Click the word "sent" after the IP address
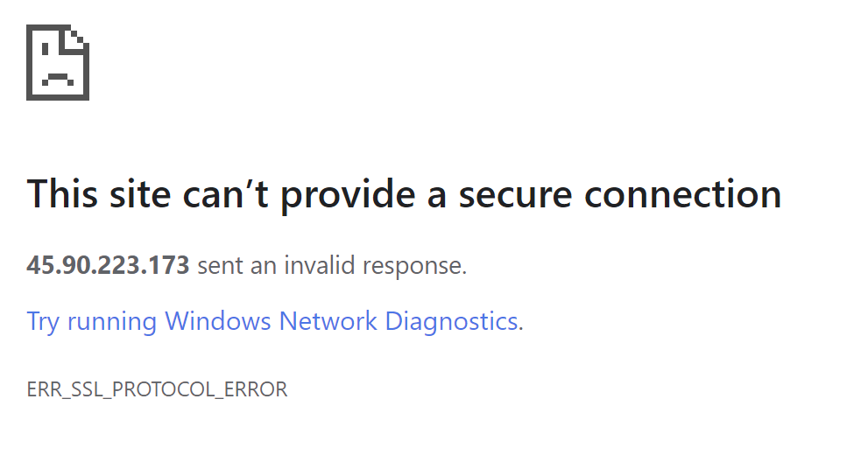868x455 pixels. tap(220, 266)
